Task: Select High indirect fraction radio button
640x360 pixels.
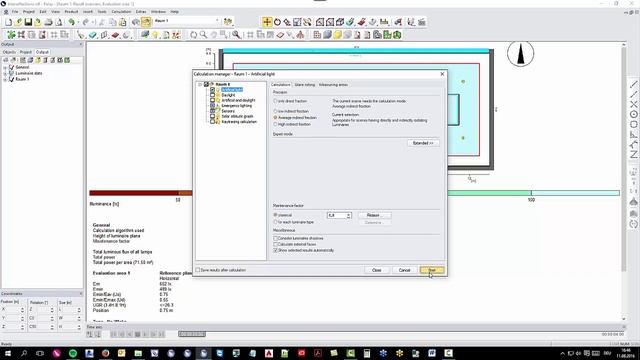Action: click(276, 124)
